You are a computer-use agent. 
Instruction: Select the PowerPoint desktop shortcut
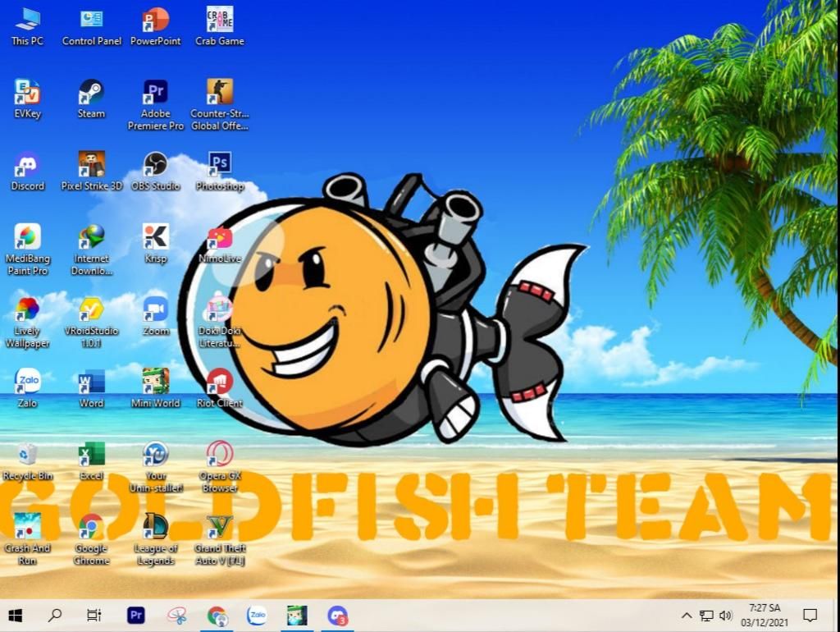155,26
